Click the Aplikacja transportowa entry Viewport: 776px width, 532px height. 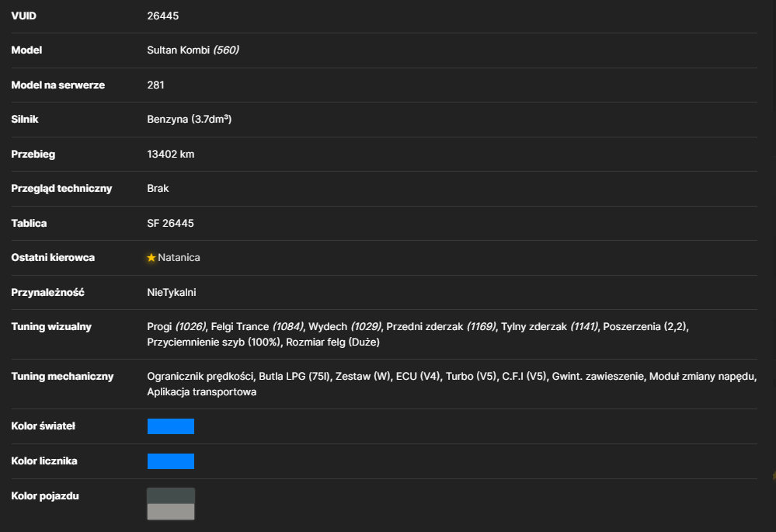click(x=201, y=392)
